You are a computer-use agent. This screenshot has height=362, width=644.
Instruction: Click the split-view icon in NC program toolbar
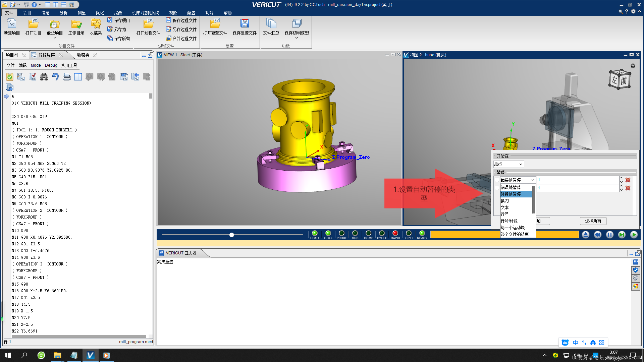click(x=78, y=77)
